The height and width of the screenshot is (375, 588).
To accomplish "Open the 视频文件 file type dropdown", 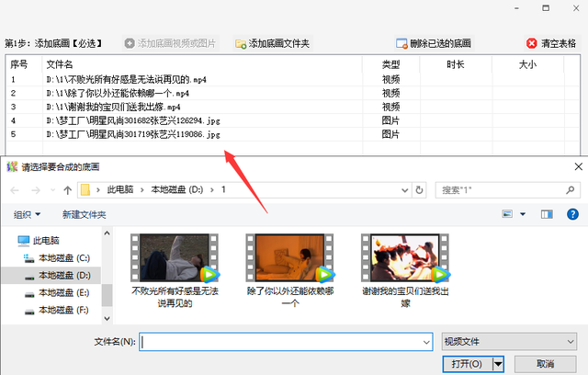I will pos(509,342).
